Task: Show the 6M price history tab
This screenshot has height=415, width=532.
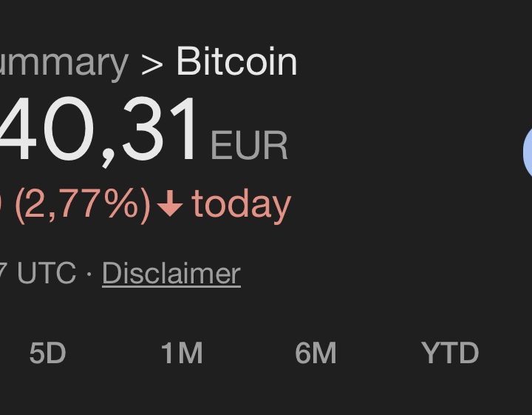Action: 316,354
